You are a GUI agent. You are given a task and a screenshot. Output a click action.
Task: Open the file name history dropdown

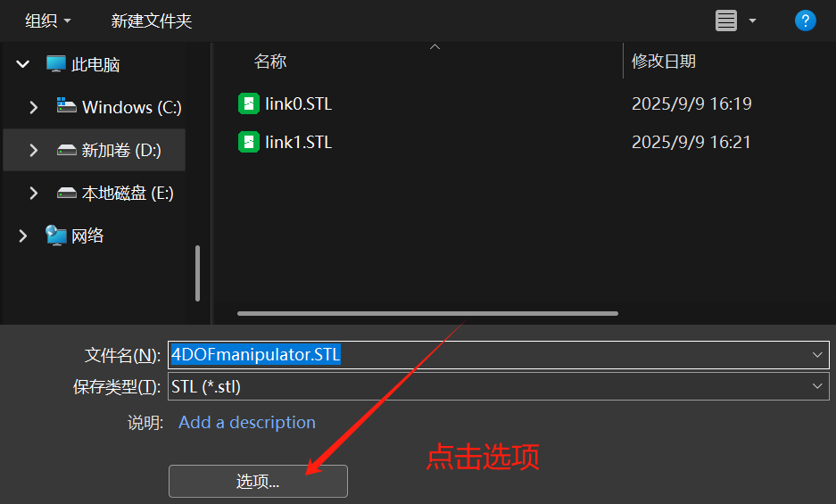pyautogui.click(x=816, y=355)
